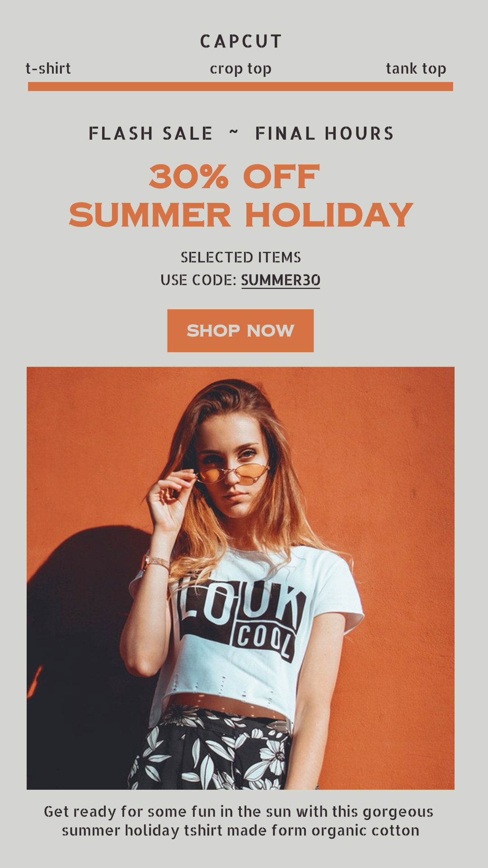Image resolution: width=488 pixels, height=868 pixels.
Task: Select the FLASH SALE heading text
Action: [x=150, y=133]
